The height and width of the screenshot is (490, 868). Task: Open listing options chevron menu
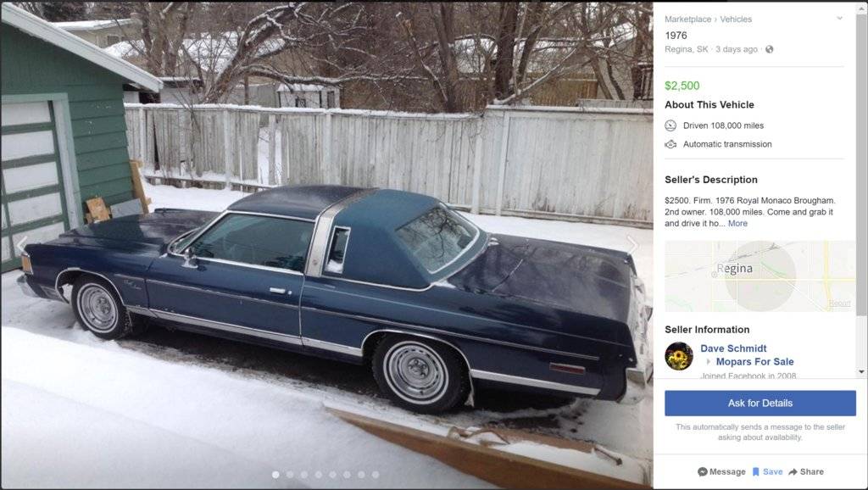tap(840, 19)
